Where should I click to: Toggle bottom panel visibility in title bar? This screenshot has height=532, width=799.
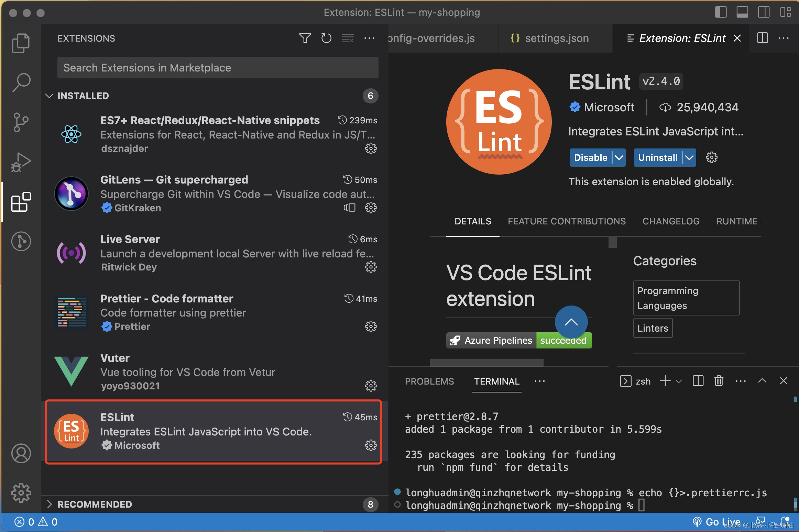pos(742,12)
